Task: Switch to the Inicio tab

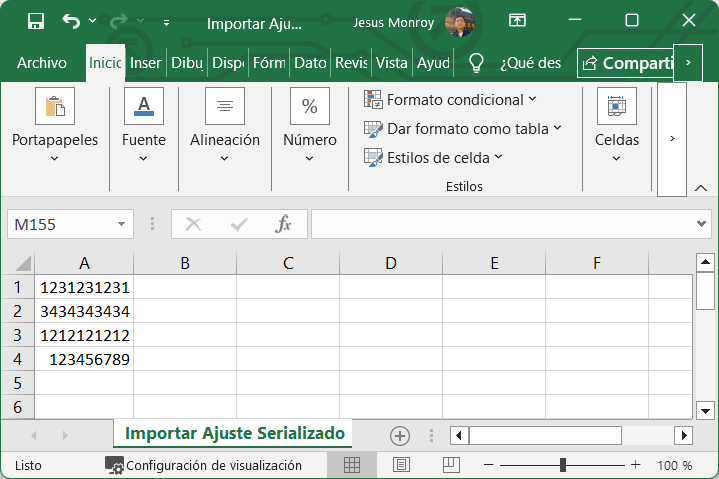Action: pos(105,63)
